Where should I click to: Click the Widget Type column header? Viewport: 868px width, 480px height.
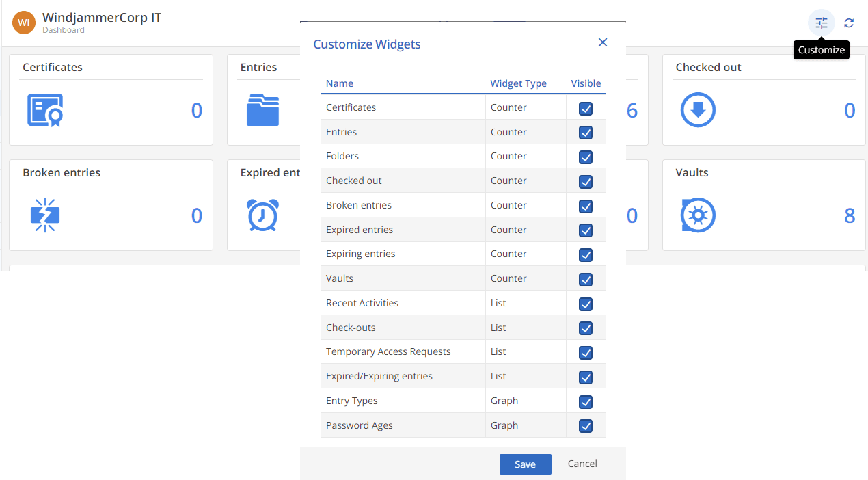518,83
